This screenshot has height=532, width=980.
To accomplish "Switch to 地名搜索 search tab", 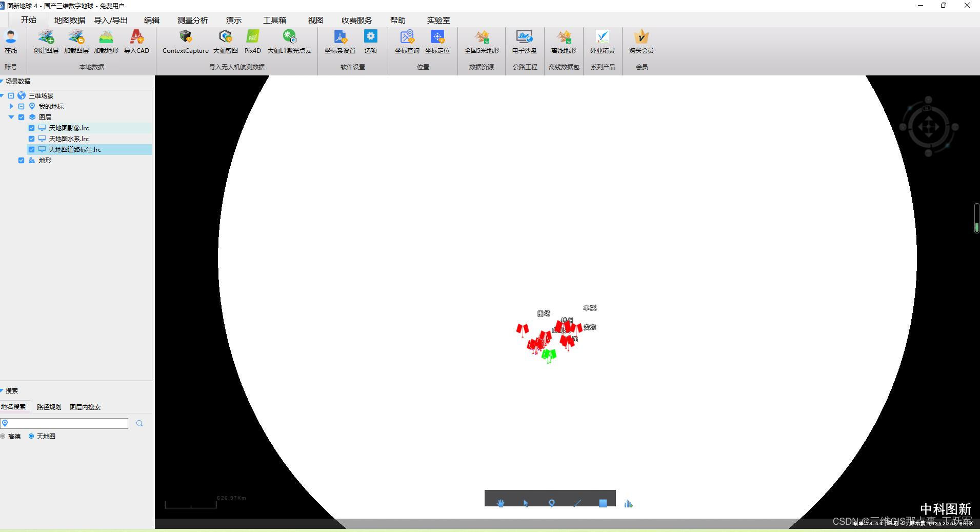I will click(13, 406).
